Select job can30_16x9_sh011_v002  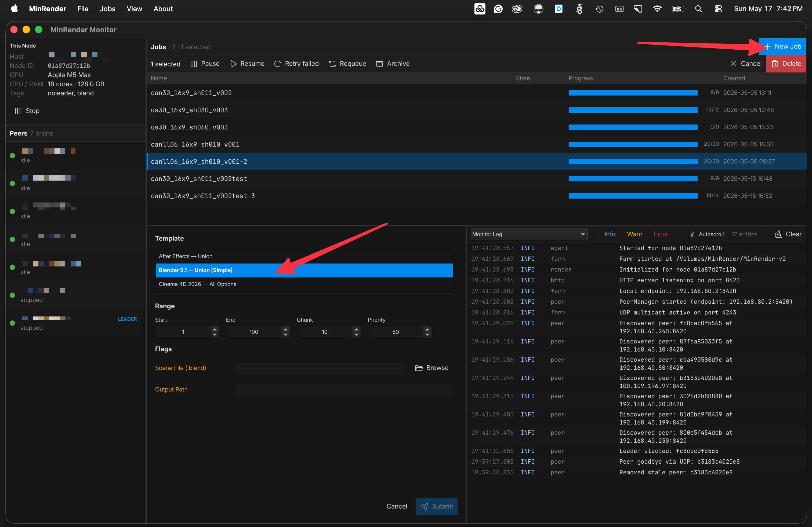[x=477, y=93]
